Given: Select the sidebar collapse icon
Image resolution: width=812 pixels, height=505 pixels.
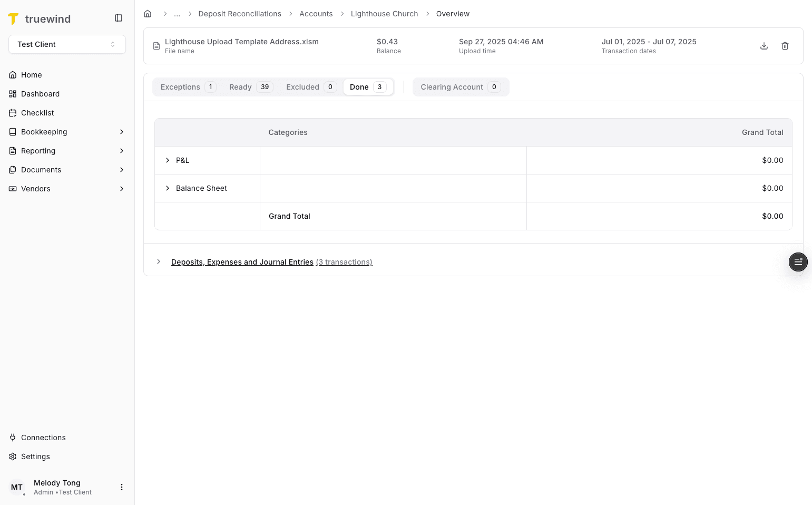Looking at the screenshot, I should pos(118,17).
